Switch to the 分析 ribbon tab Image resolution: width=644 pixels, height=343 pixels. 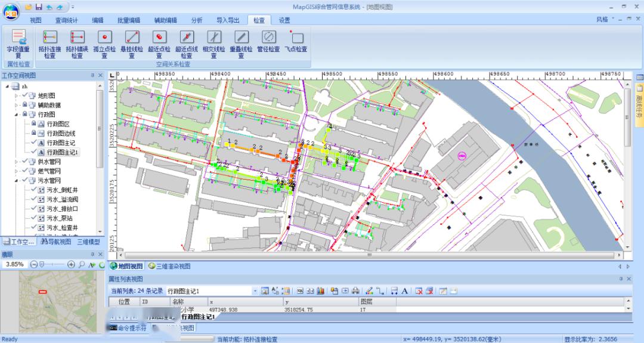197,20
